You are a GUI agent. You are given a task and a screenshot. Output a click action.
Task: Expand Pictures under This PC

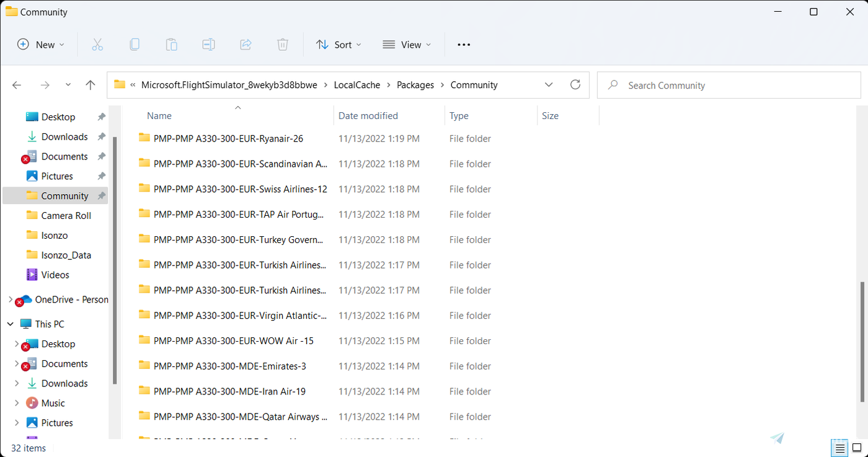click(x=17, y=423)
